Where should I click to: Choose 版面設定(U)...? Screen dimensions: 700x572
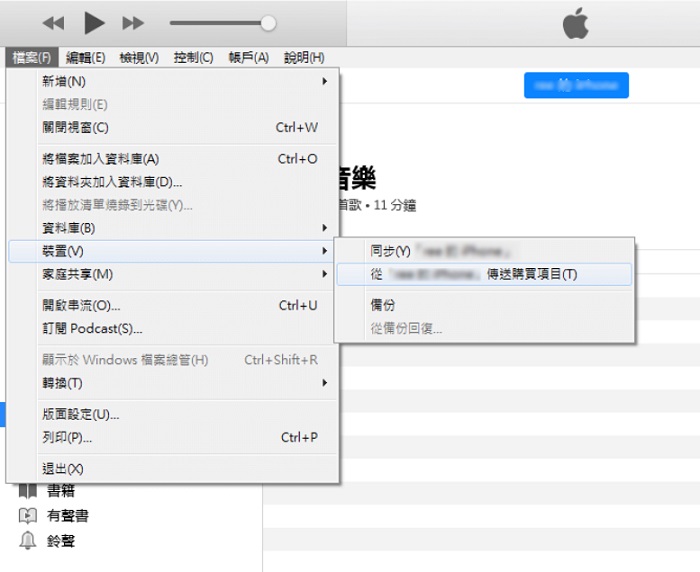tap(173, 414)
